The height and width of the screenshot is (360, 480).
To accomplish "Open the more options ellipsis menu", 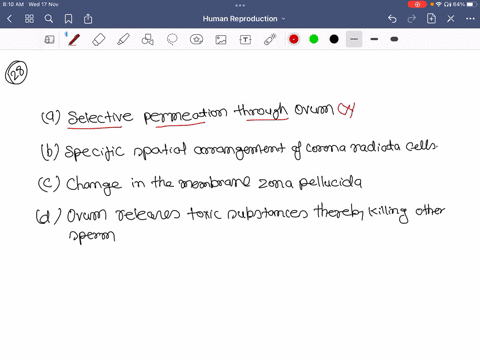I will click(x=470, y=19).
